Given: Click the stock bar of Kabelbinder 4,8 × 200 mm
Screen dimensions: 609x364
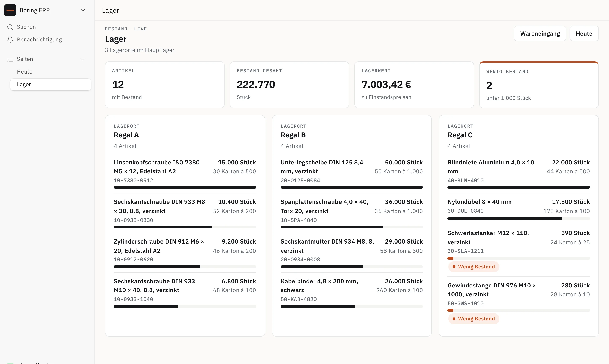Looking at the screenshot, I should click(x=352, y=307).
